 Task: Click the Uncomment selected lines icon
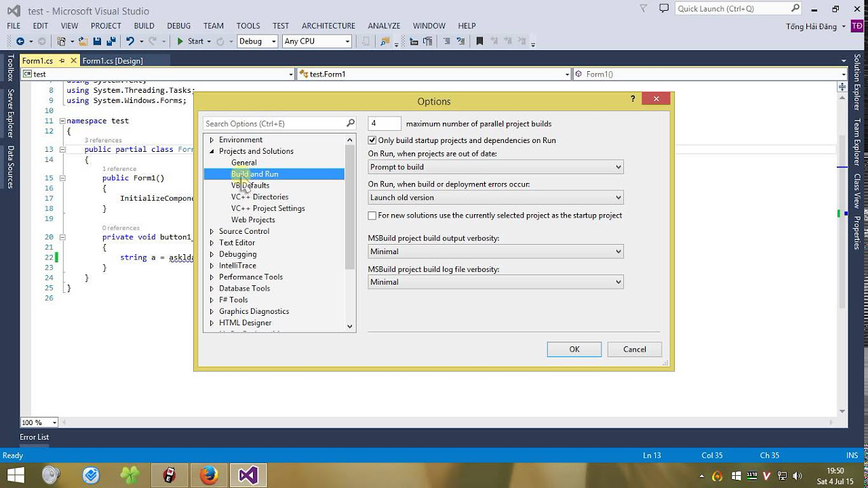[x=461, y=41]
